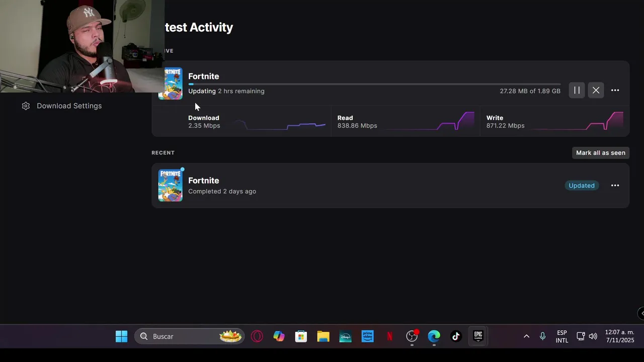Click the network tray icon
Screen dimensions: 644x362
(581, 336)
